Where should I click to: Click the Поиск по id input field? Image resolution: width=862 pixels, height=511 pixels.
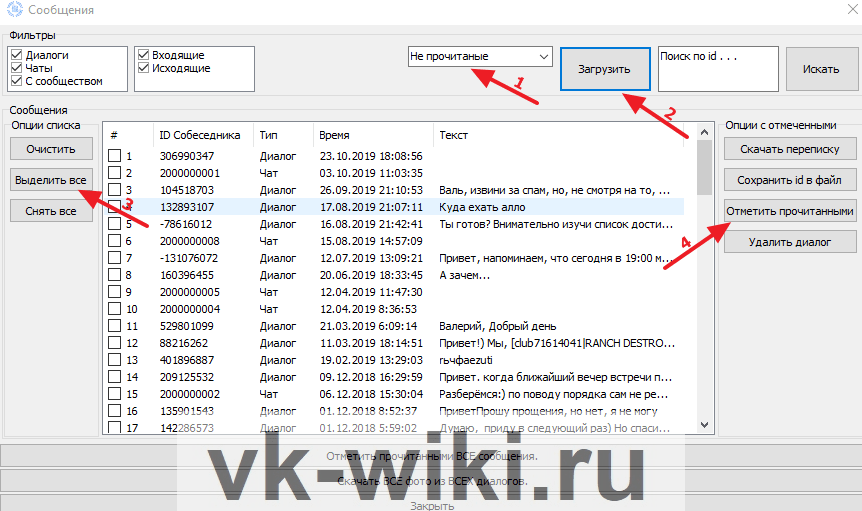(717, 68)
